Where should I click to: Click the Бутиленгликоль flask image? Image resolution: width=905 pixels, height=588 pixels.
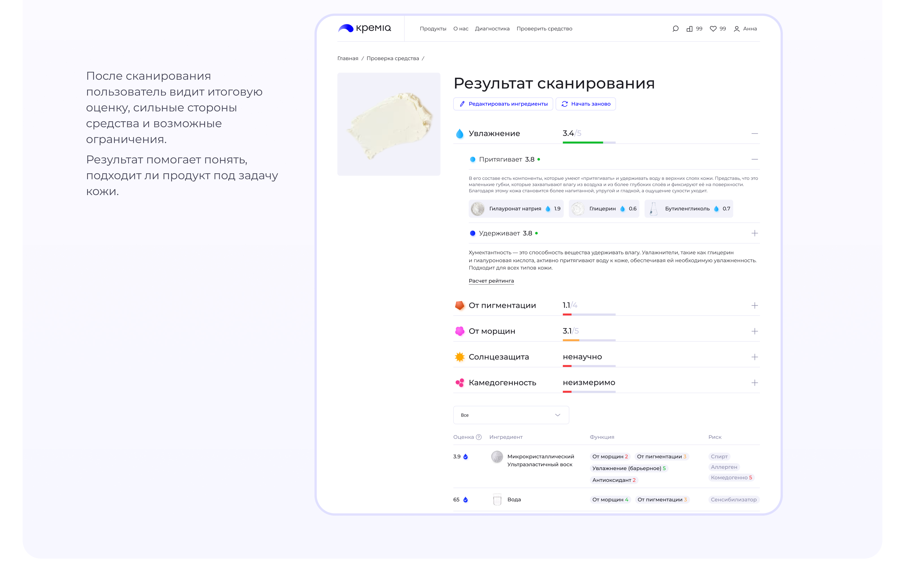pyautogui.click(x=653, y=209)
